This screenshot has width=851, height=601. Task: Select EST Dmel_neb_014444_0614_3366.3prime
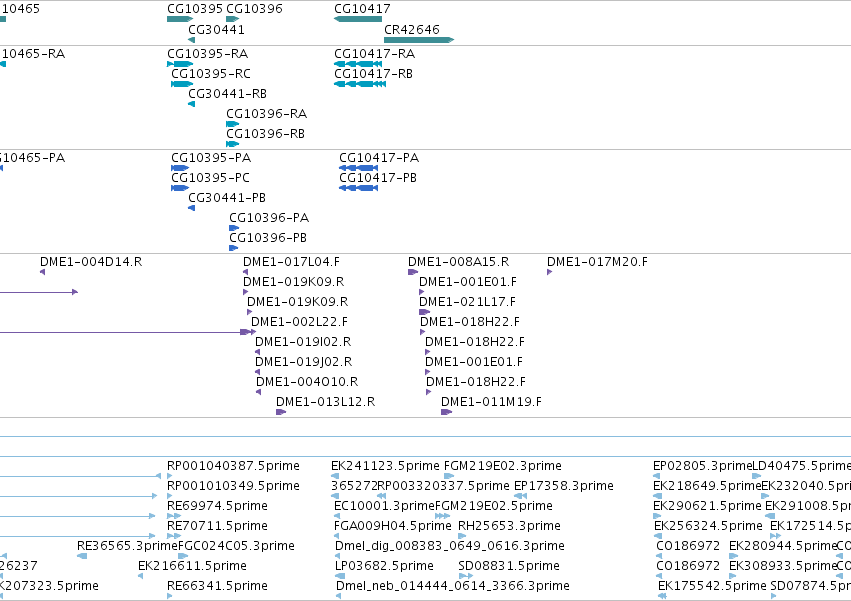(x=453, y=586)
